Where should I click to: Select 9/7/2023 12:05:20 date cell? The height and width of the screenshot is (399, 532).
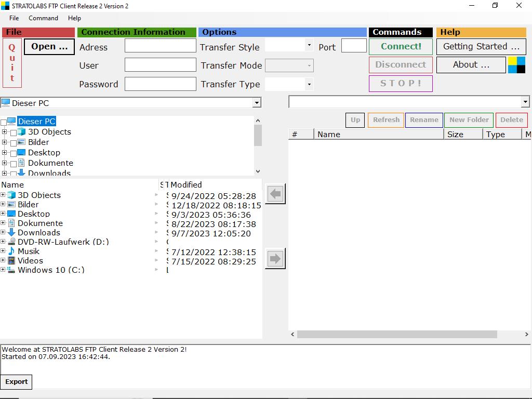point(211,233)
